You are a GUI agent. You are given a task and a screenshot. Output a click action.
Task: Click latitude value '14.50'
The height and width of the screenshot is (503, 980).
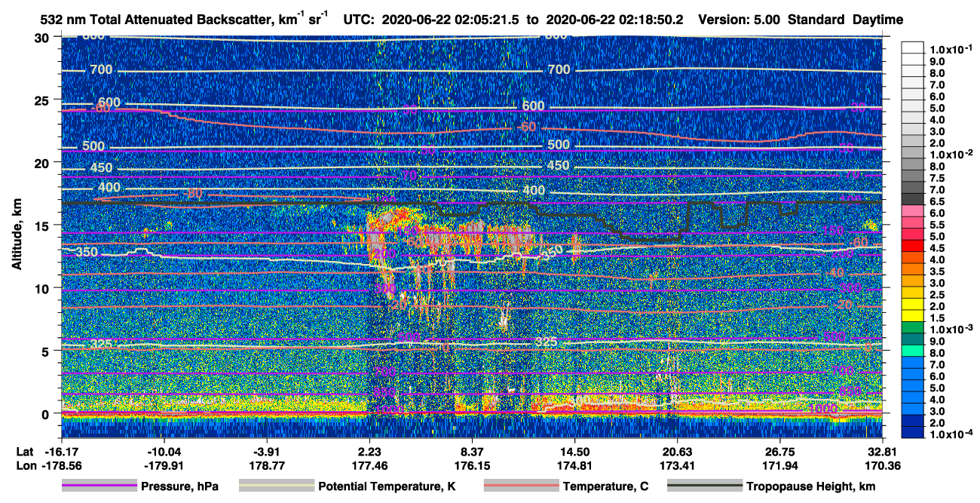pos(575,451)
